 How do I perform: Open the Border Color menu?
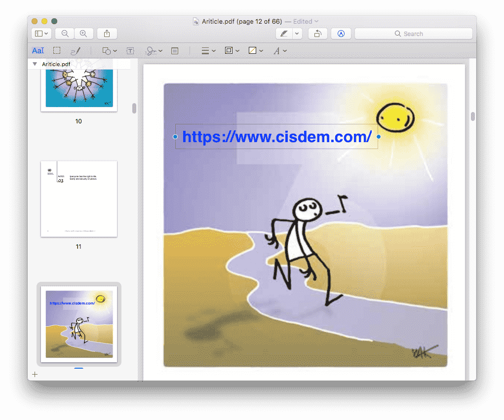tap(232, 50)
